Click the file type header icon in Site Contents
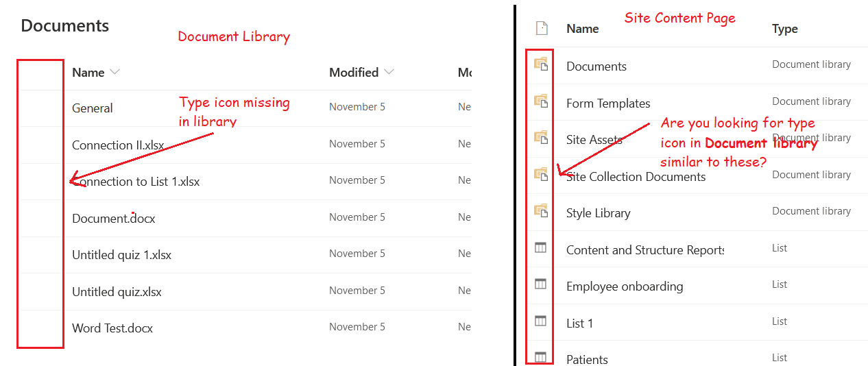The width and height of the screenshot is (868, 366). [x=542, y=28]
